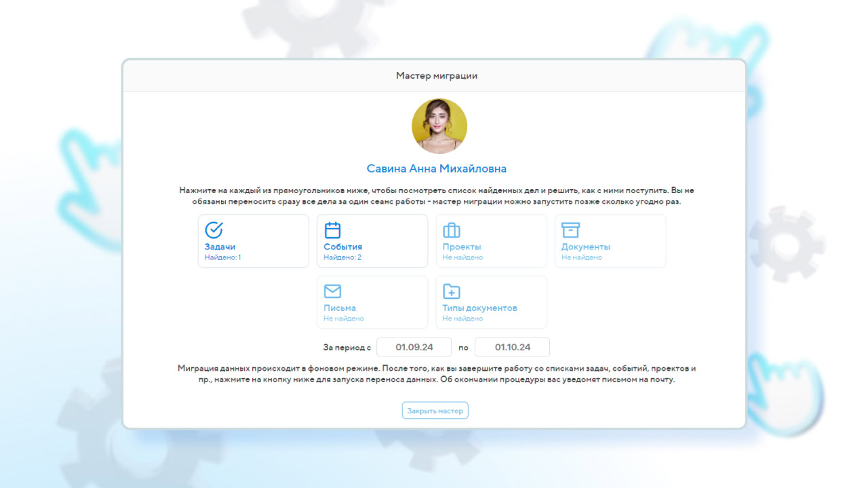
Task: Click the События calendar icon
Action: [332, 230]
